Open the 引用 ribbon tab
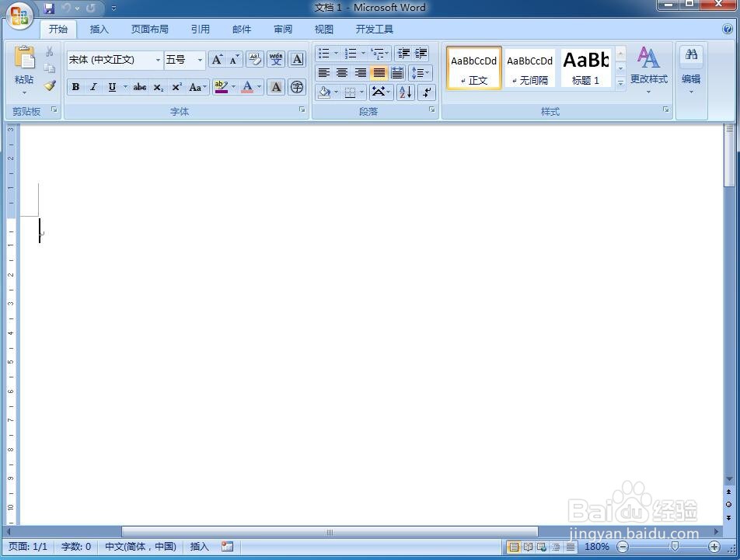This screenshot has width=740, height=560. pyautogui.click(x=200, y=30)
